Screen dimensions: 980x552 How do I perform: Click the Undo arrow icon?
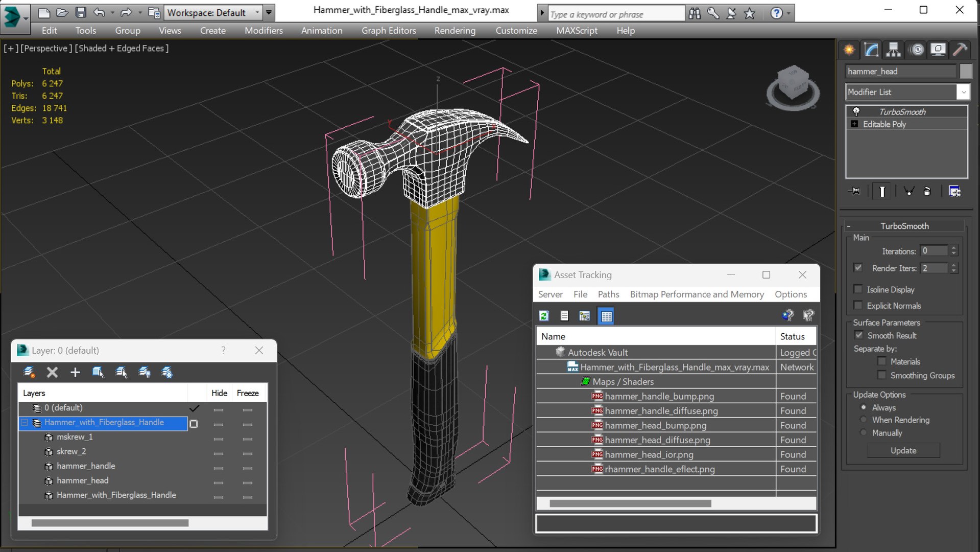(x=99, y=12)
